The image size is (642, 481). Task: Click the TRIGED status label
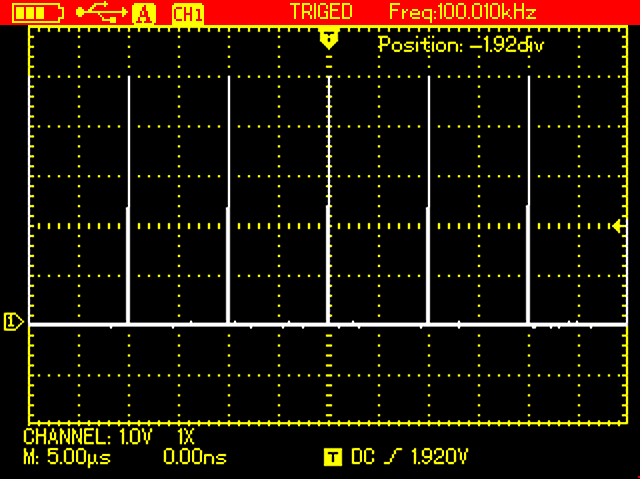tap(321, 12)
